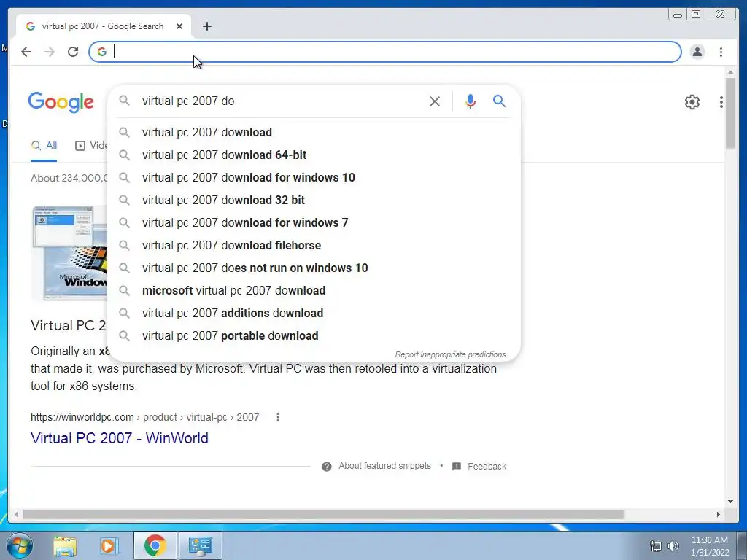The width and height of the screenshot is (747, 560).
Task: Click the network tray icon
Action: tap(656, 545)
